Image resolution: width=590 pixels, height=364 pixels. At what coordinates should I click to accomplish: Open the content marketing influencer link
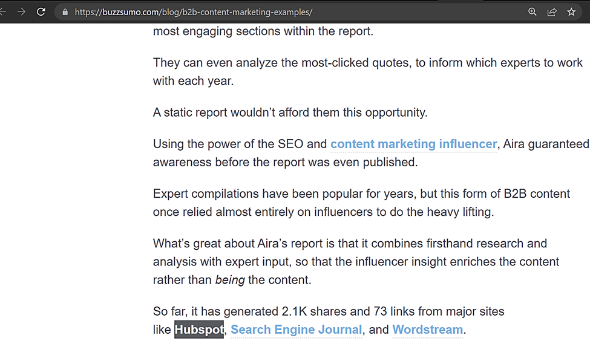tap(413, 144)
